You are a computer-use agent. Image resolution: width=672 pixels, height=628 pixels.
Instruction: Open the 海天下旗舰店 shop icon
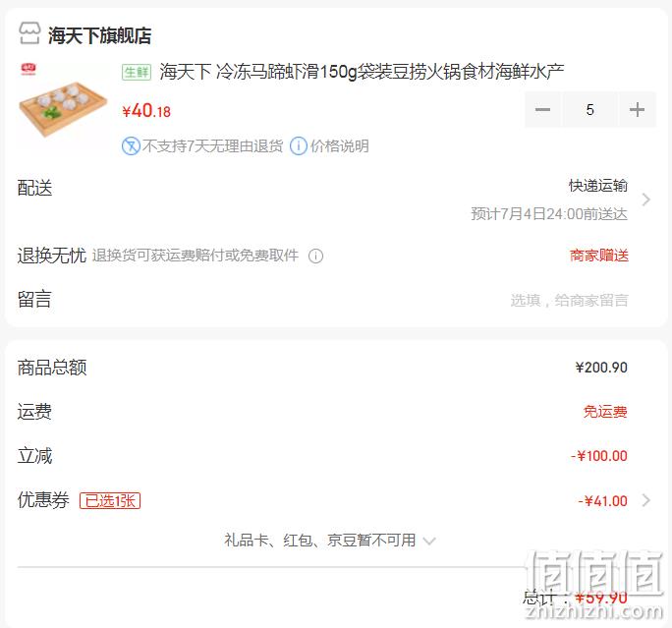click(x=29, y=33)
